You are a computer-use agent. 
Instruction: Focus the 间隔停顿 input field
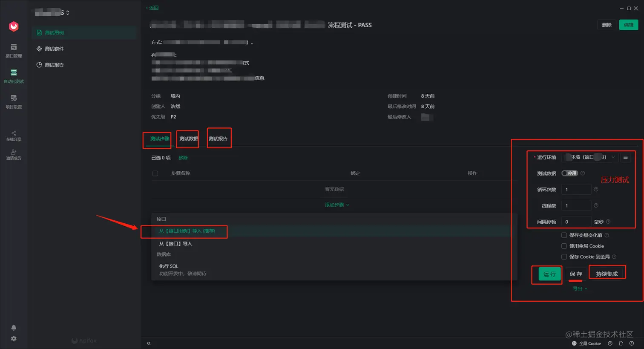(576, 222)
